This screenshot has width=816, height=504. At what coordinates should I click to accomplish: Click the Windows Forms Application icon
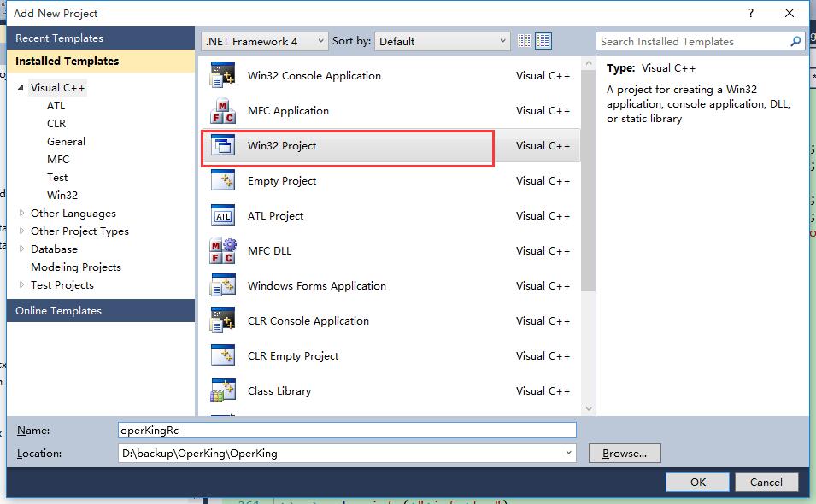point(223,285)
